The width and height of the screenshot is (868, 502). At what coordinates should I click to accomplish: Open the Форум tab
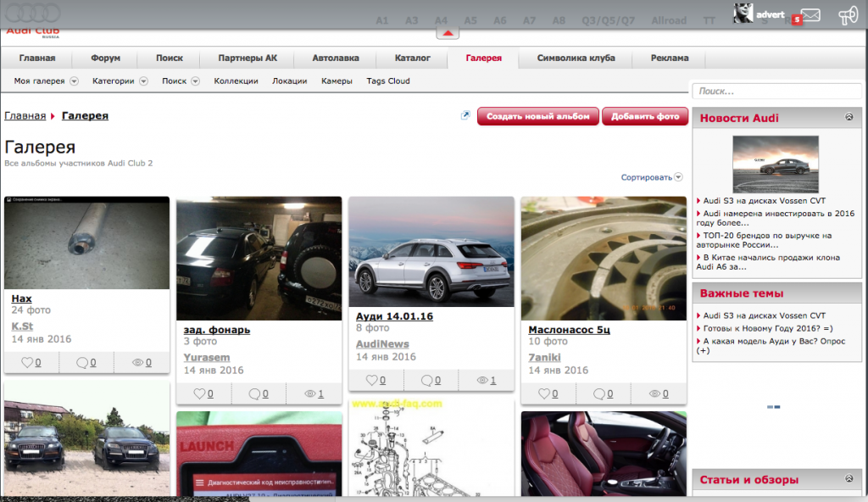105,58
